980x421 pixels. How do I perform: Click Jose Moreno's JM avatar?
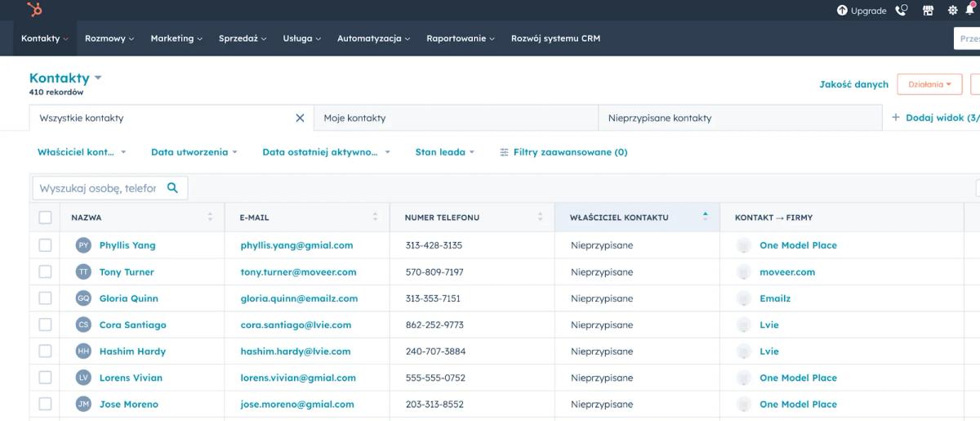coord(83,404)
